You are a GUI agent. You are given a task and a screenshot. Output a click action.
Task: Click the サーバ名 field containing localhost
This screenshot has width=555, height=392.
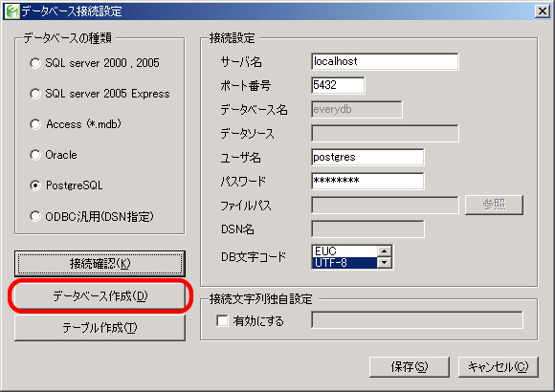385,61
